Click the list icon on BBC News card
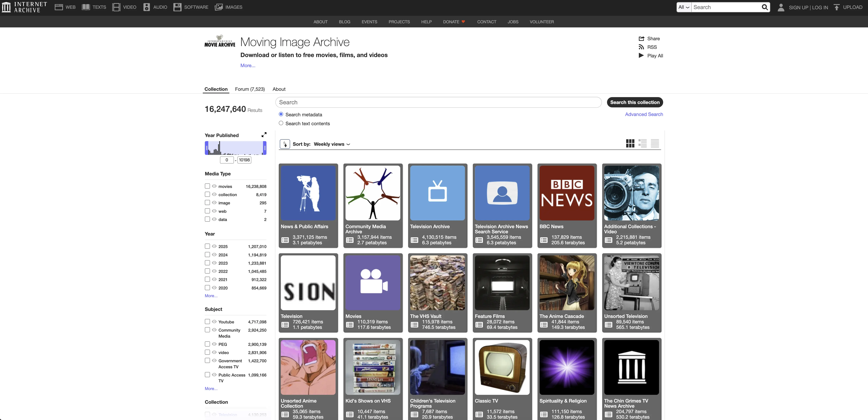 (x=544, y=240)
